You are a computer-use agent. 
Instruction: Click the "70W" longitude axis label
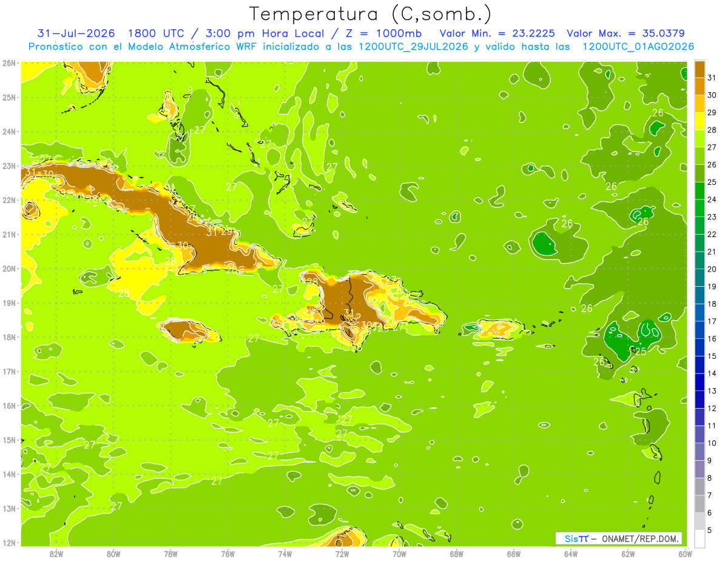click(x=399, y=554)
